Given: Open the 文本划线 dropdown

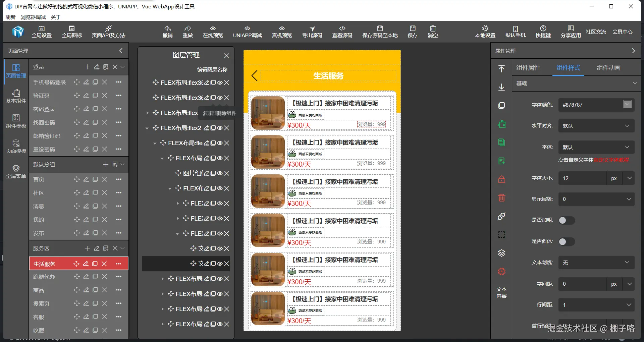Looking at the screenshot, I should coord(596,263).
